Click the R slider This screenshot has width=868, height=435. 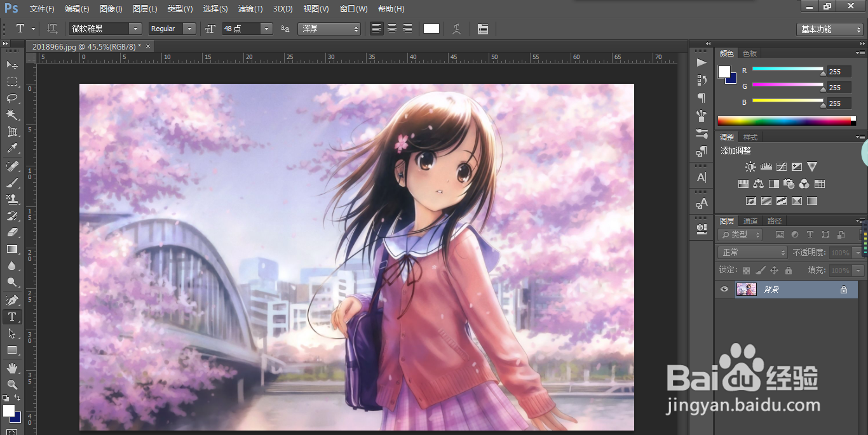click(x=788, y=69)
